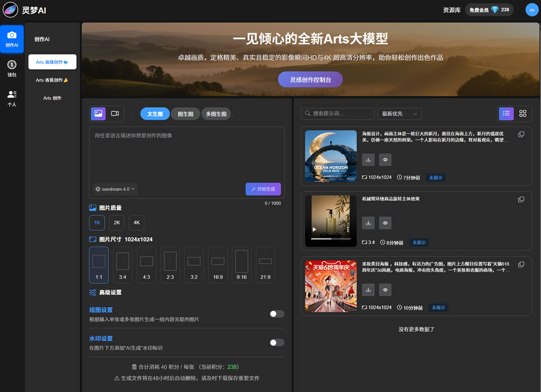541x392 pixels.
Task: Select 2K image quality option
Action: 117,222
